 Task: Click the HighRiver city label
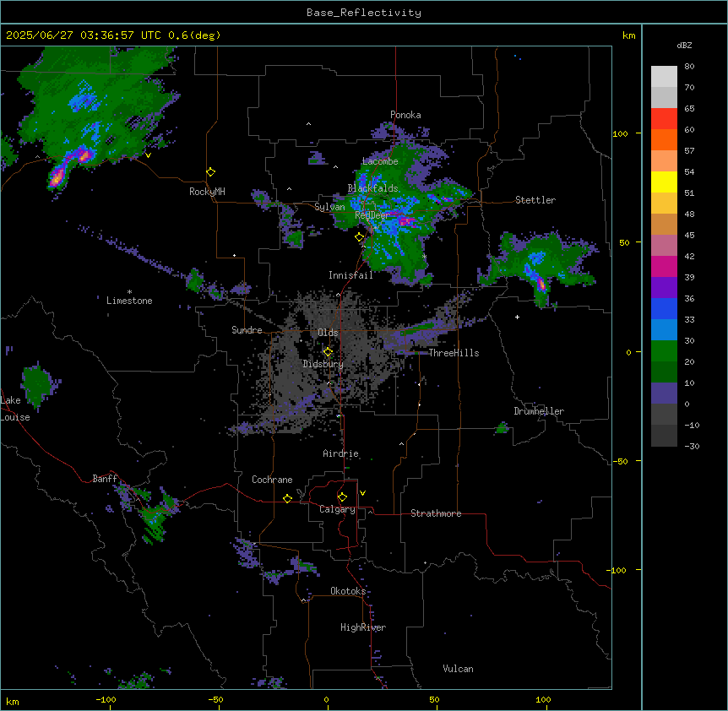(363, 627)
